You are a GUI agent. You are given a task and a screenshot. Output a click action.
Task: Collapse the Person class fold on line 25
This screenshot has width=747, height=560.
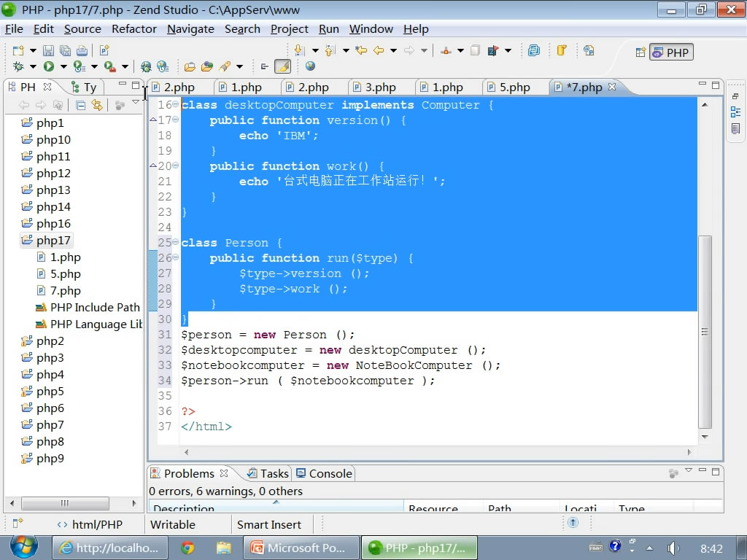(x=175, y=242)
